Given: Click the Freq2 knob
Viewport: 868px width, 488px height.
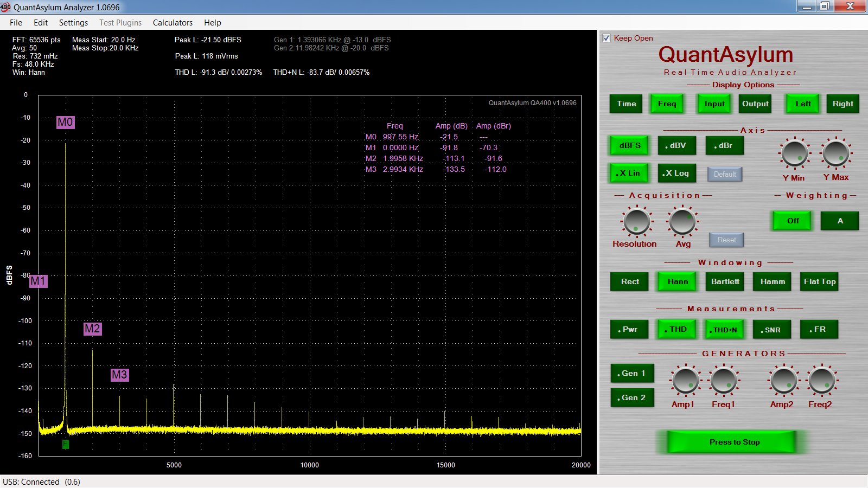Looking at the screenshot, I should [822, 380].
